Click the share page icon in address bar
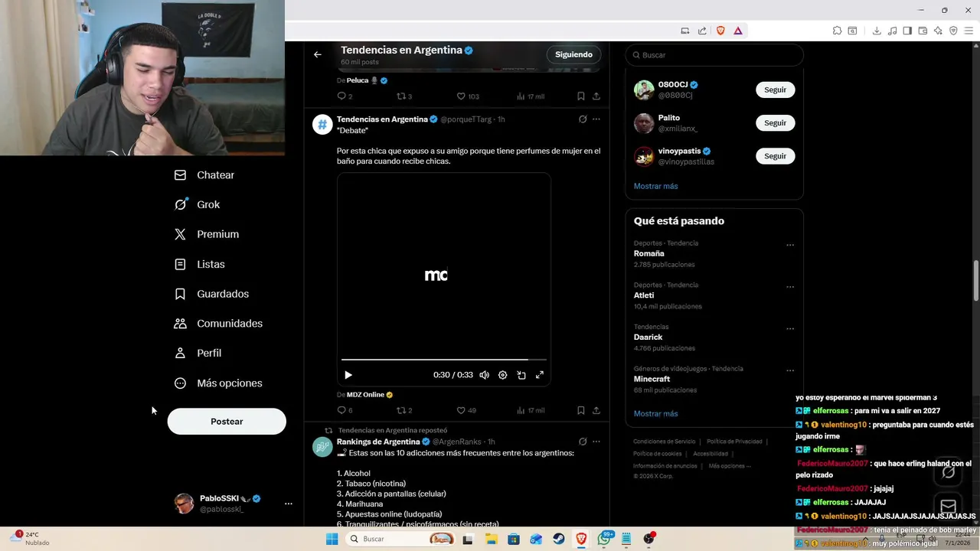Image resolution: width=980 pixels, height=551 pixels. tap(702, 31)
